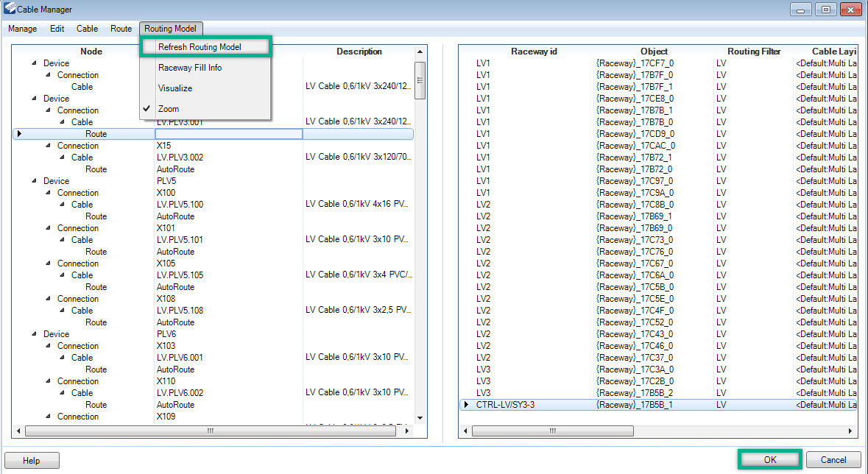
Task: Select description LV Cable 0,6/1kV 3x4 PVC
Action: [359, 275]
